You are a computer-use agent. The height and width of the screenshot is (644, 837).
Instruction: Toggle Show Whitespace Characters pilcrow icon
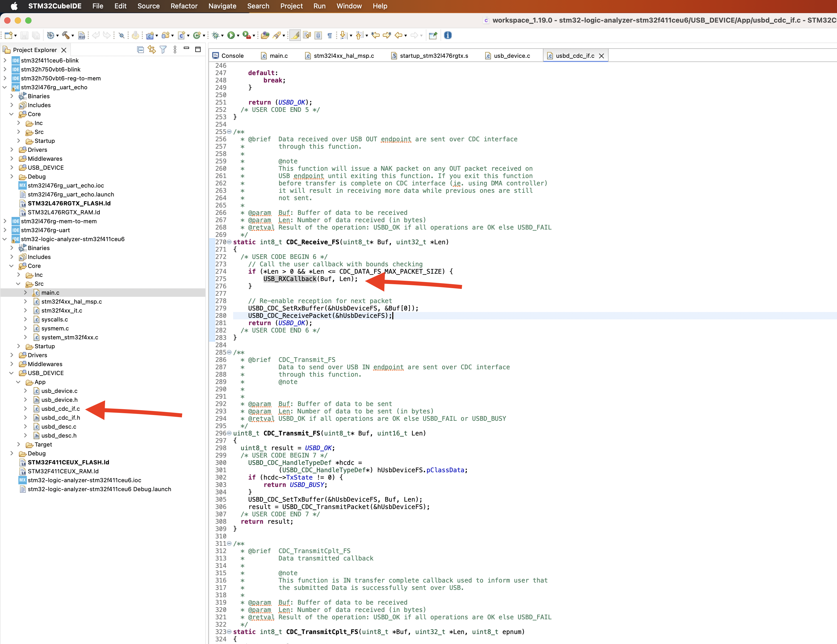click(x=329, y=35)
